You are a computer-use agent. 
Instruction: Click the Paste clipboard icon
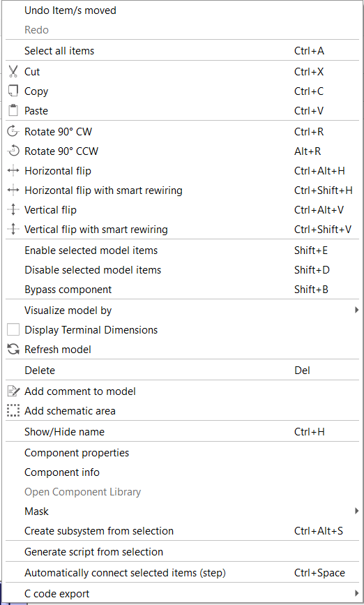point(13,111)
